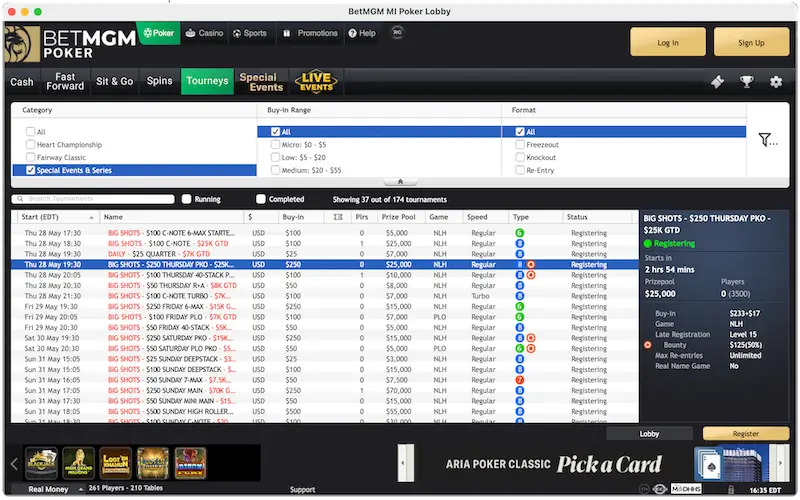Sort by Prize Pool column header
800x500 pixels.
click(x=401, y=217)
